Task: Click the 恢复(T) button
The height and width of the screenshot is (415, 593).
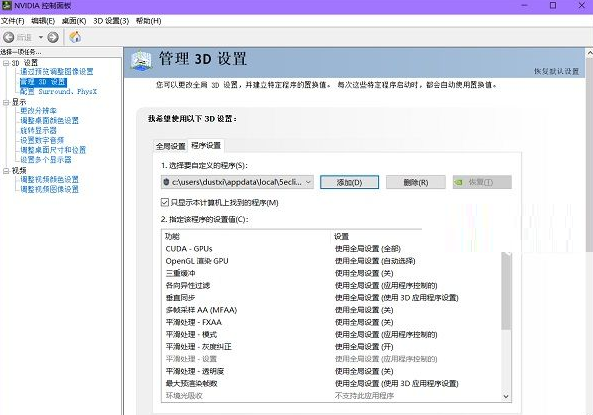Action: (482, 182)
